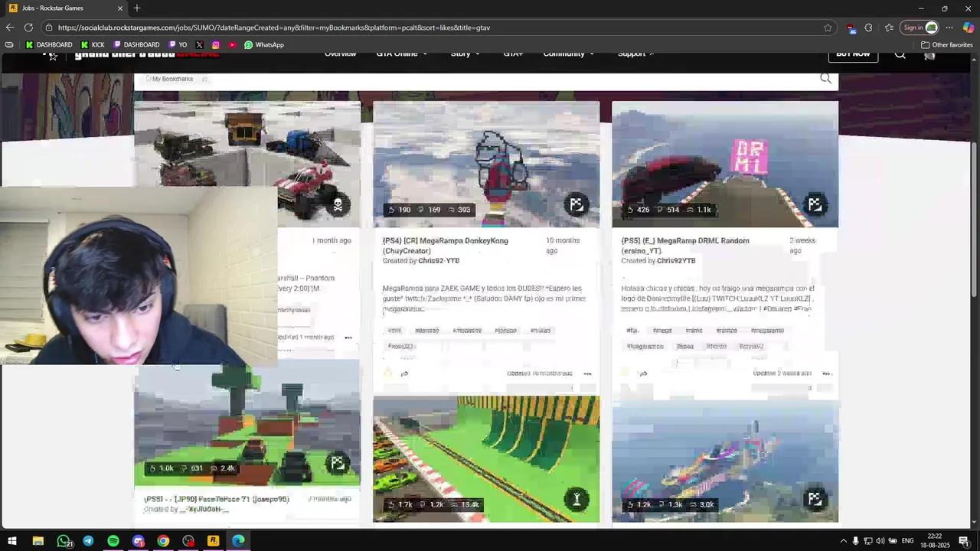Expand the GTA Online nav menu
Image resolution: width=980 pixels, height=551 pixels.
click(x=402, y=54)
